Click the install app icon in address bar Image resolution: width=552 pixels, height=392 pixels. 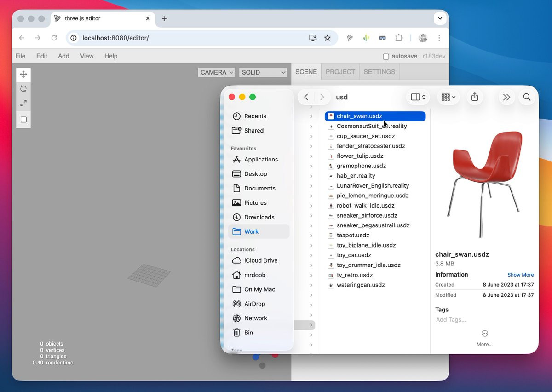313,38
